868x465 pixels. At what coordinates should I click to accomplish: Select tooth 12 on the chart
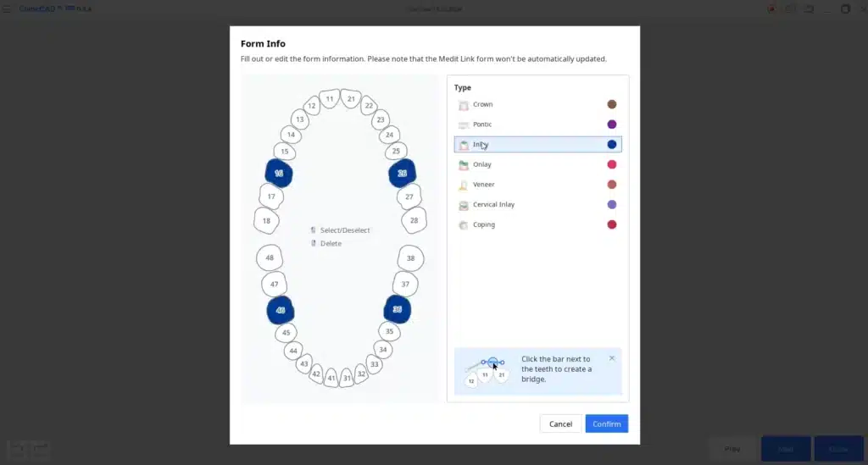point(312,106)
